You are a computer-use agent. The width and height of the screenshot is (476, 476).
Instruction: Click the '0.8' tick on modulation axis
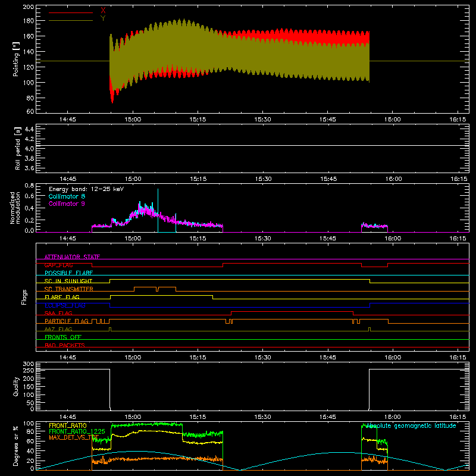[29, 186]
